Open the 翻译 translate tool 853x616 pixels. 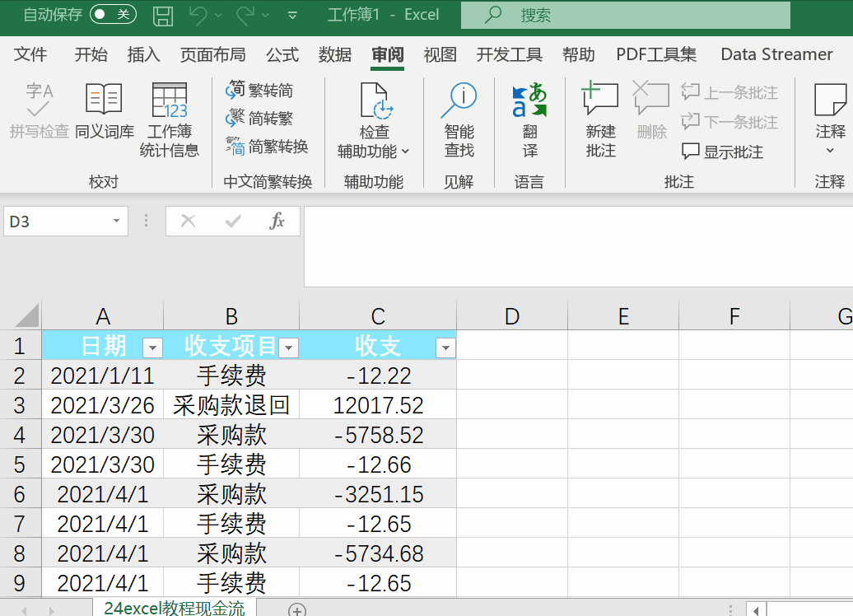tap(529, 120)
